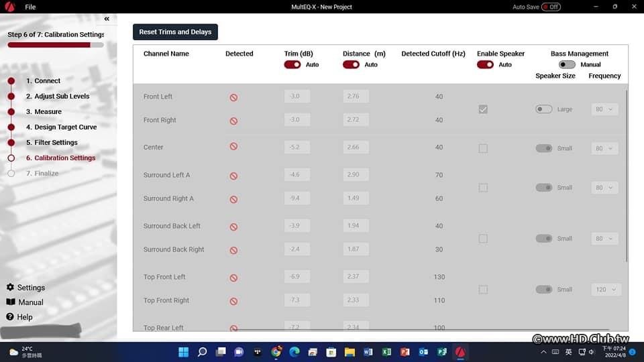Check Surround Back enable checkbox
644x362 pixels.
pyautogui.click(x=483, y=239)
